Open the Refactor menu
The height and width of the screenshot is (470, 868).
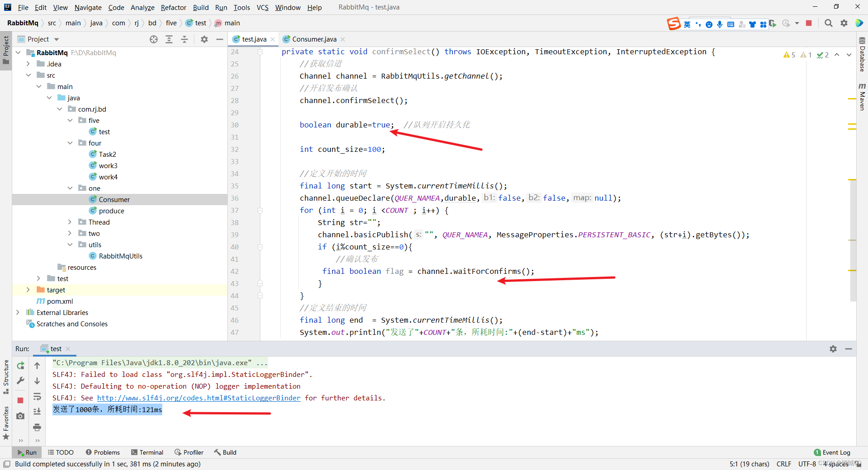point(174,7)
